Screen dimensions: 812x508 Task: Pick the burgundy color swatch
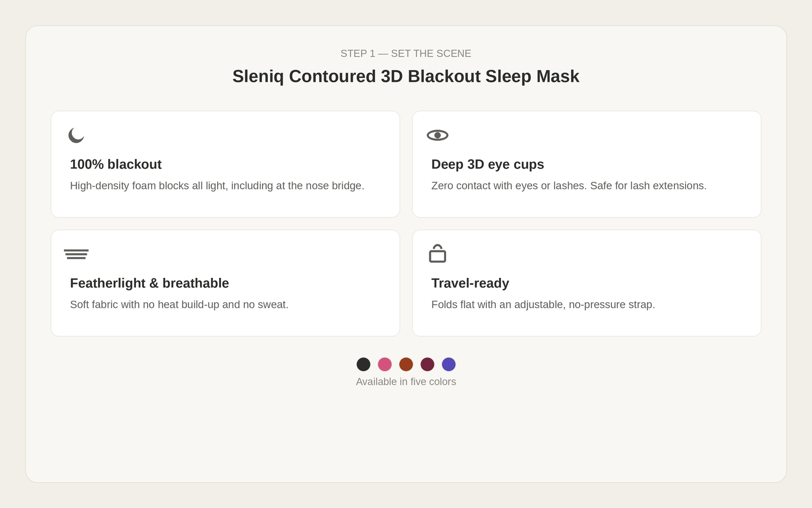(x=427, y=364)
